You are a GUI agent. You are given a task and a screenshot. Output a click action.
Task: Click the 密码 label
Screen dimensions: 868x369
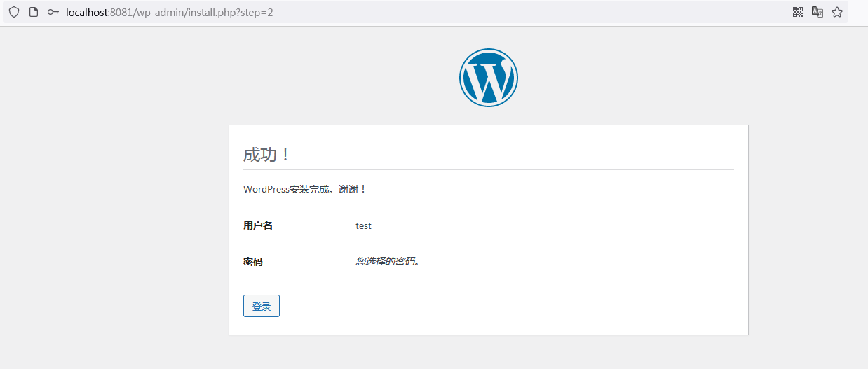click(x=253, y=262)
